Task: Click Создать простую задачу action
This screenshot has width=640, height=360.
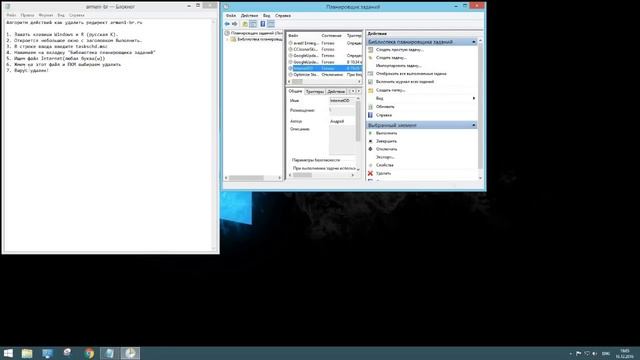Action: click(400, 49)
